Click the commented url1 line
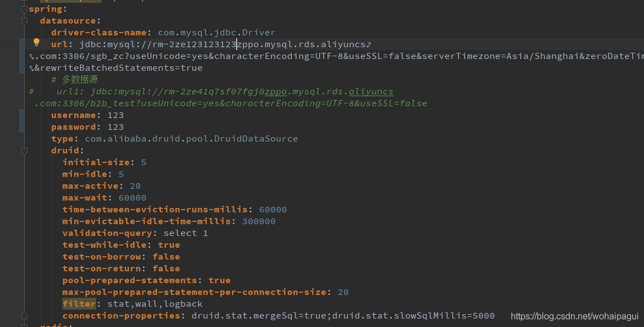Viewport: 644px width, 327px height. click(x=225, y=92)
